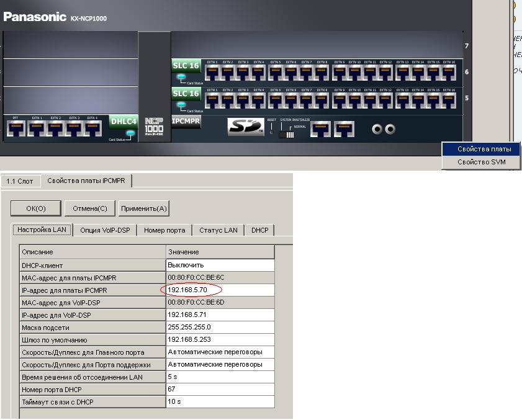522x420 pixels.
Task: Click DHLC4 Card Status LED
Action: (130, 133)
